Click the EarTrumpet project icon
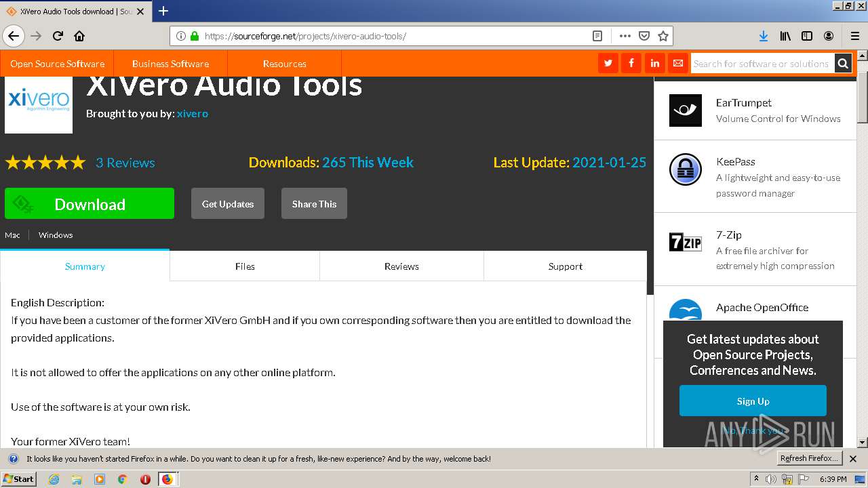This screenshot has height=488, width=868. 686,110
